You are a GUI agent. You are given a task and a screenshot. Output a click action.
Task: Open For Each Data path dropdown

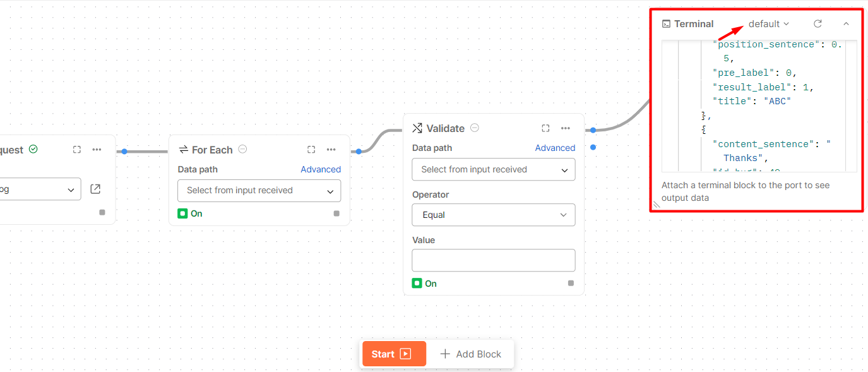(x=259, y=191)
